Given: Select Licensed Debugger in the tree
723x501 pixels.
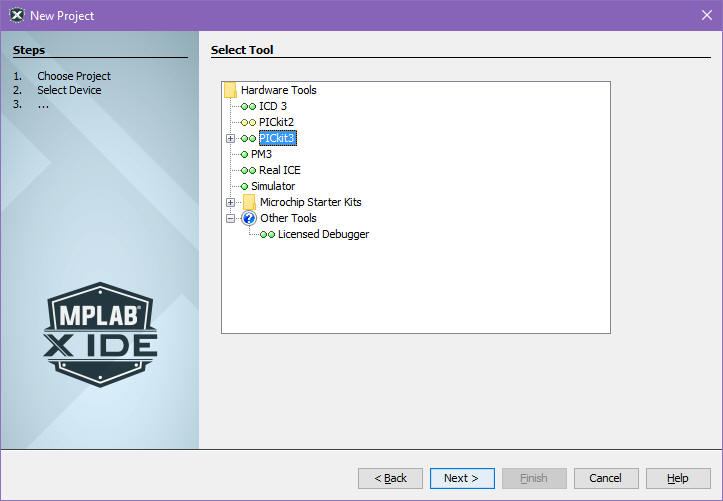Looking at the screenshot, I should tap(323, 234).
